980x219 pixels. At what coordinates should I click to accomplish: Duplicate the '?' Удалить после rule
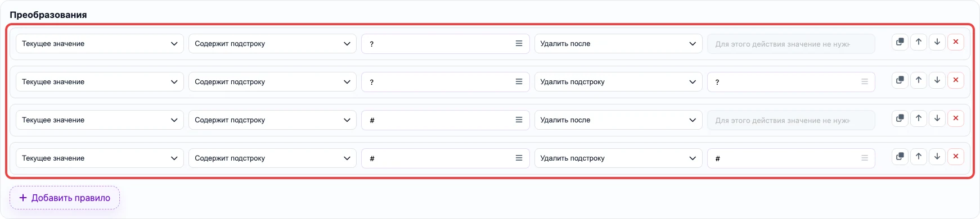tap(900, 42)
